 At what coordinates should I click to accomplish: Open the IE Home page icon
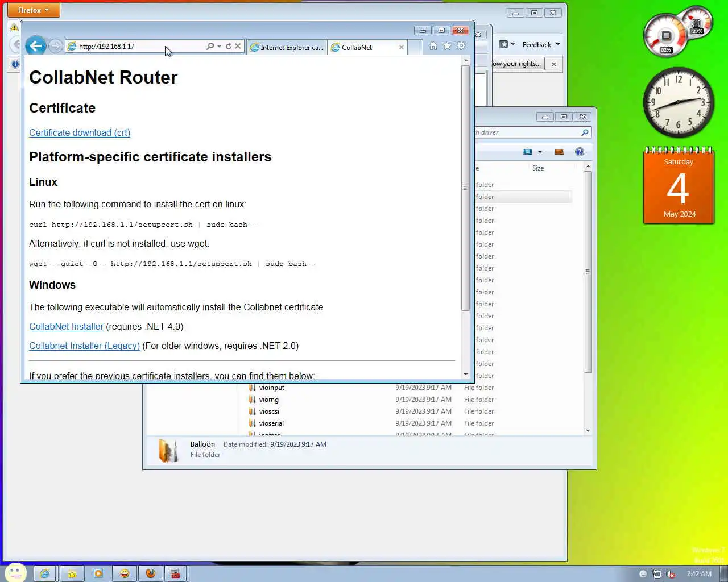(x=433, y=46)
